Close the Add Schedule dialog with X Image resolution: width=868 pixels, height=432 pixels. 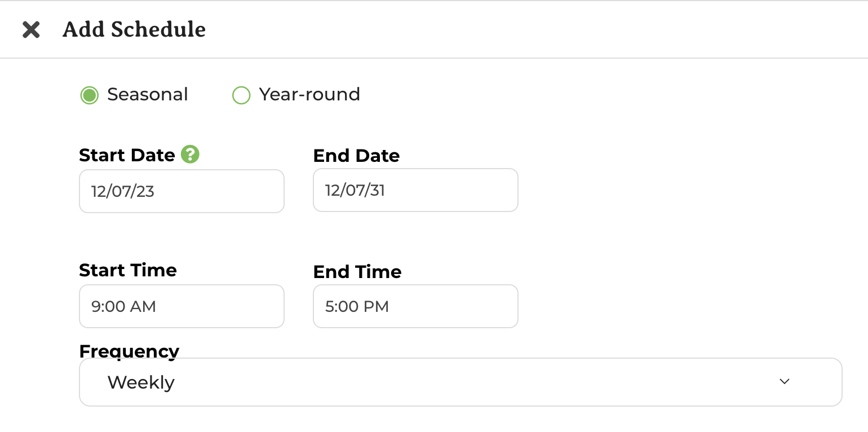30,29
